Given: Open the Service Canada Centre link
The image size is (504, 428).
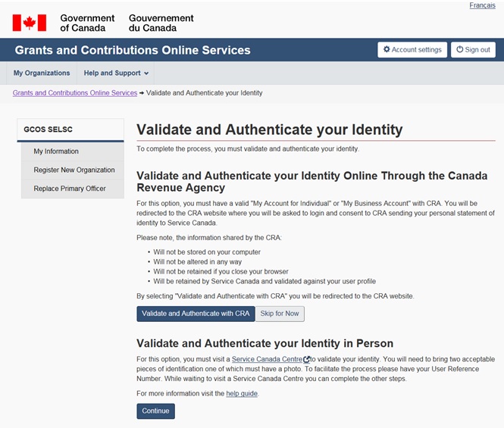Looking at the screenshot, I should (x=266, y=359).
